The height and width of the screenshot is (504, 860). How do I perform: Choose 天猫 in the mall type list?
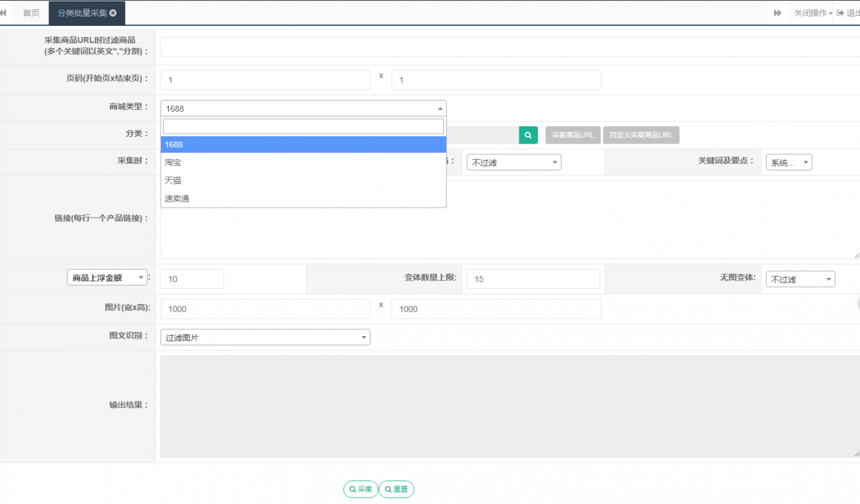pyautogui.click(x=304, y=181)
